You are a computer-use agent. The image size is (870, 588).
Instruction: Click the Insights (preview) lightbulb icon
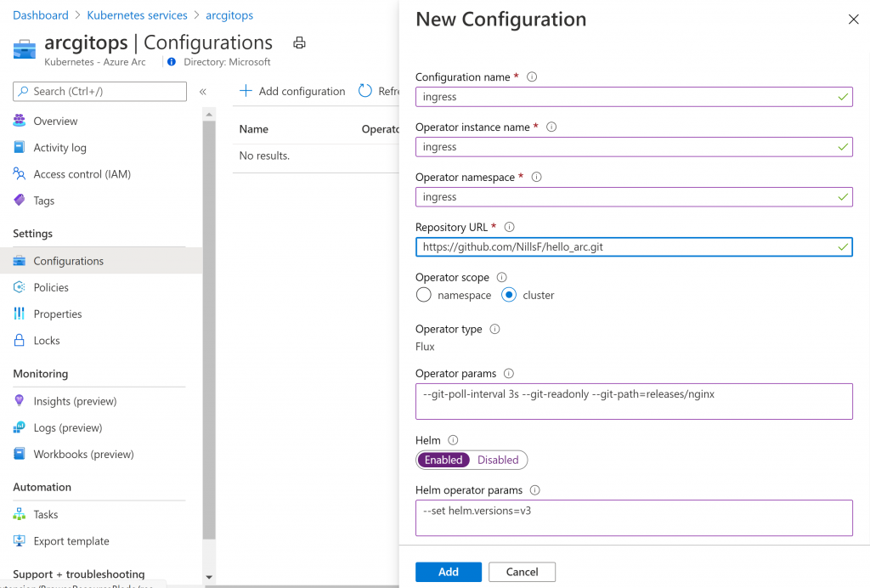coord(20,400)
